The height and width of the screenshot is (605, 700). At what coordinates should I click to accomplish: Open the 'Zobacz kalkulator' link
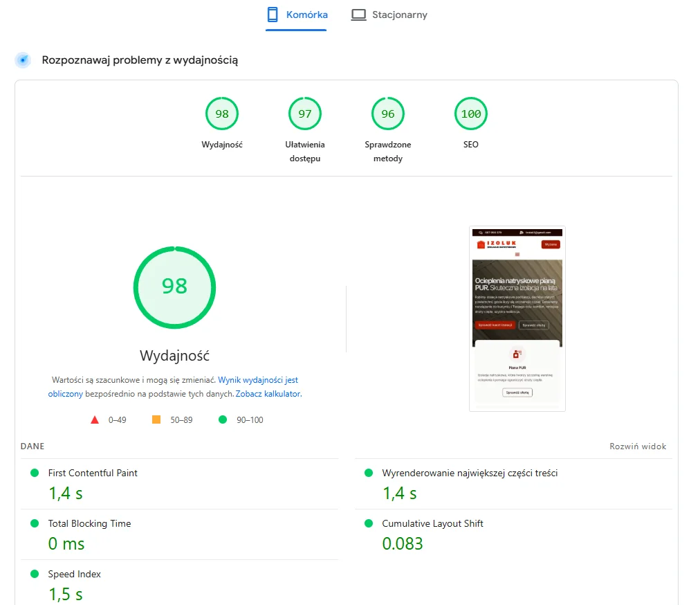click(x=268, y=394)
